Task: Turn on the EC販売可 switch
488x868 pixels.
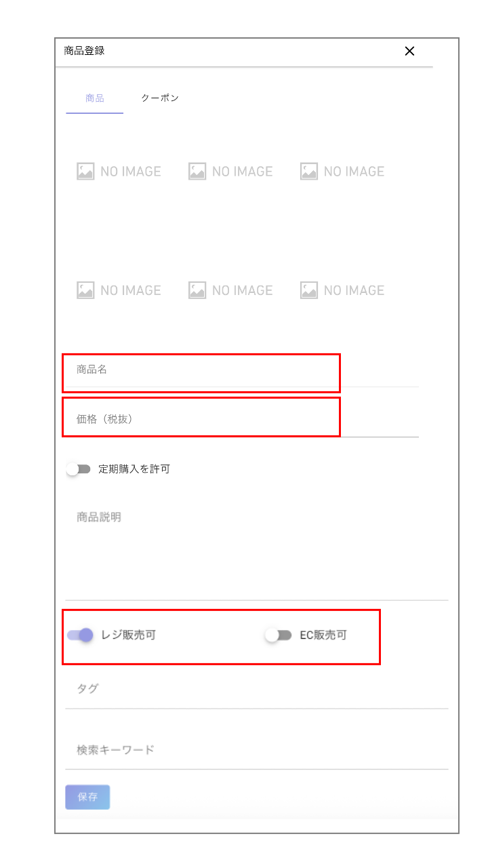Action: [x=278, y=635]
